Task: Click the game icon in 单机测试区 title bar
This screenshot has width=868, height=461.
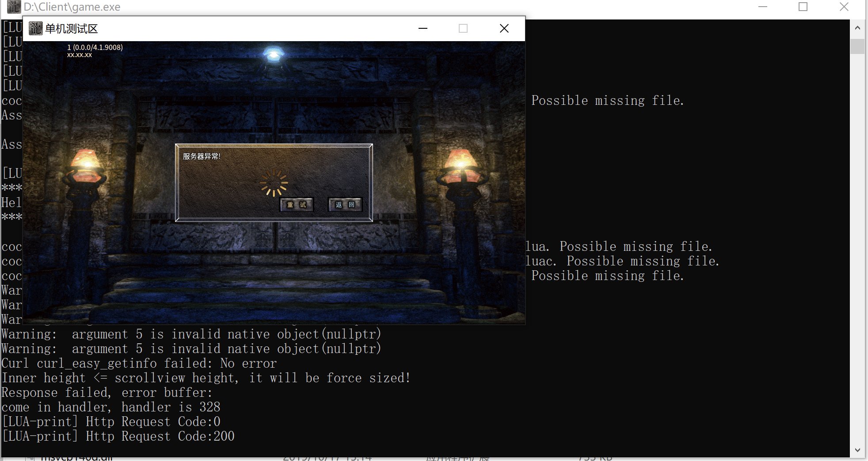Action: pyautogui.click(x=35, y=29)
